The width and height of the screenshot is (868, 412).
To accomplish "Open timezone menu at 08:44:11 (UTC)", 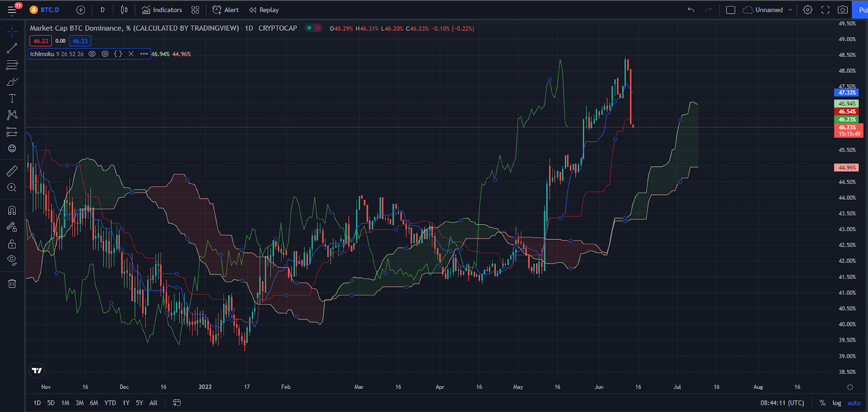I will (782, 403).
